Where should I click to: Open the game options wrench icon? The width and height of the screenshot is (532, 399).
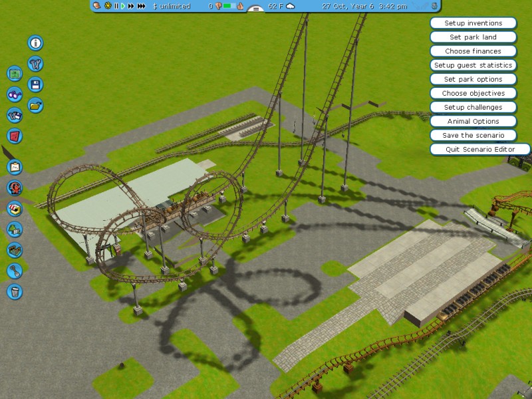click(35, 64)
